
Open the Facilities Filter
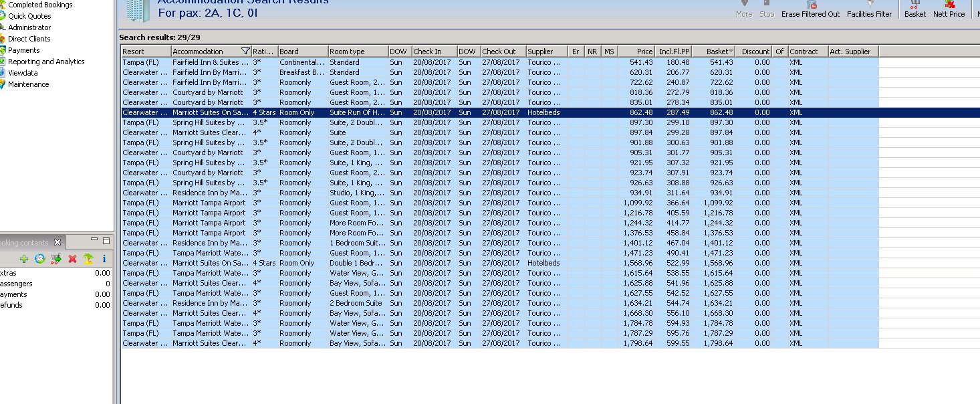tap(869, 9)
